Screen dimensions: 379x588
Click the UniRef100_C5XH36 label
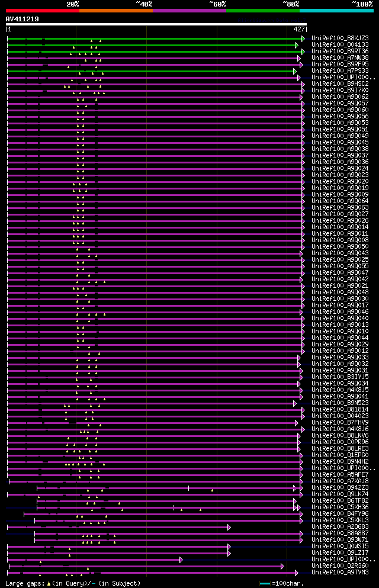(x=340, y=507)
